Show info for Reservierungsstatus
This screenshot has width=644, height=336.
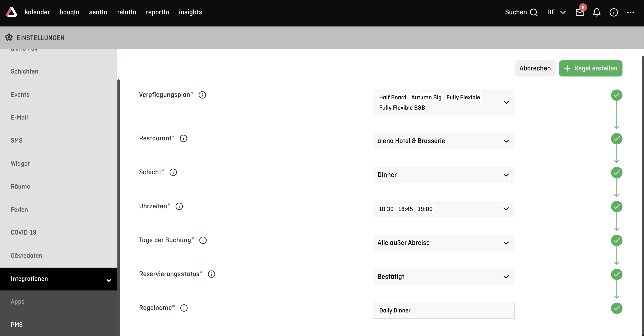(x=212, y=274)
